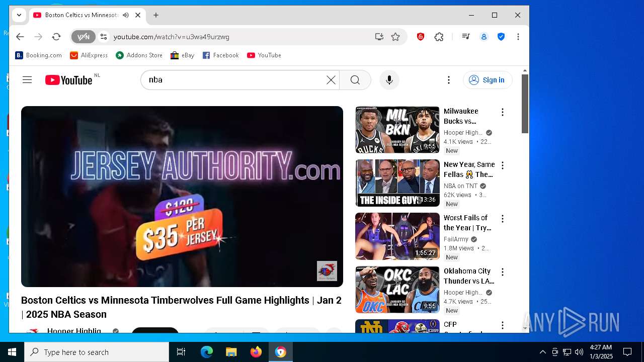Open media controls icon
This screenshot has width=644, height=362.
click(x=466, y=37)
